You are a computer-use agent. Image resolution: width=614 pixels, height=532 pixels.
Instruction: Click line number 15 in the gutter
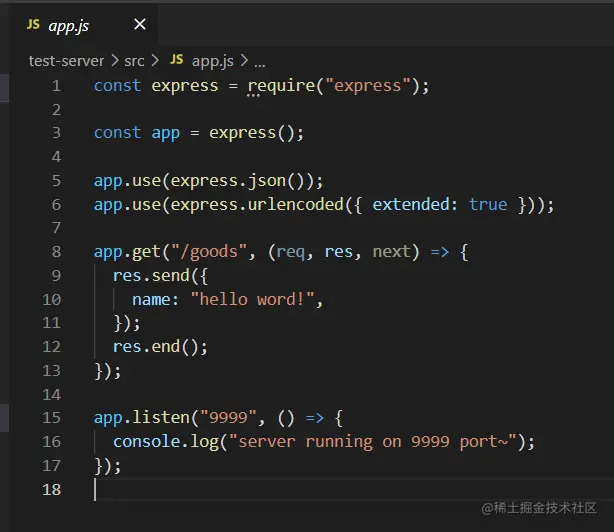pyautogui.click(x=51, y=418)
